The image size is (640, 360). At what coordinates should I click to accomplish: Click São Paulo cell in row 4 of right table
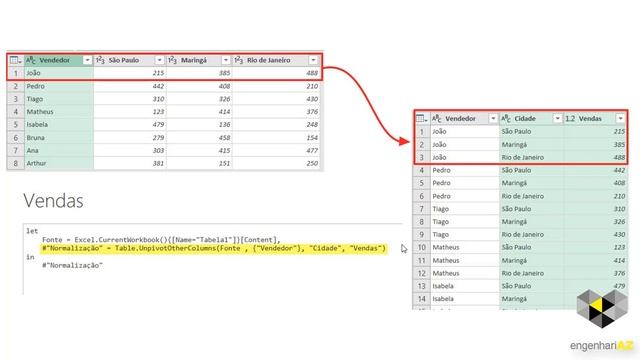tap(531, 170)
